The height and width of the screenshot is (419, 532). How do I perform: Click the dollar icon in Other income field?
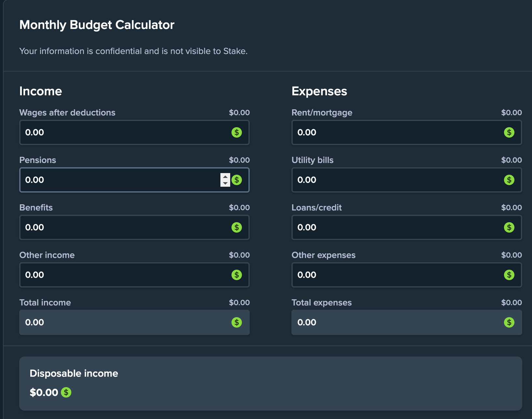[237, 275]
